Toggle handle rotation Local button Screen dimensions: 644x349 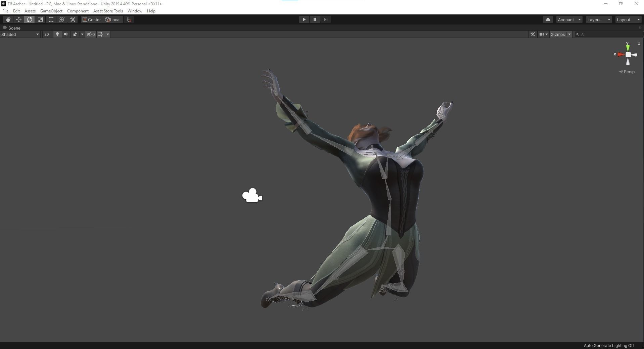pyautogui.click(x=113, y=19)
